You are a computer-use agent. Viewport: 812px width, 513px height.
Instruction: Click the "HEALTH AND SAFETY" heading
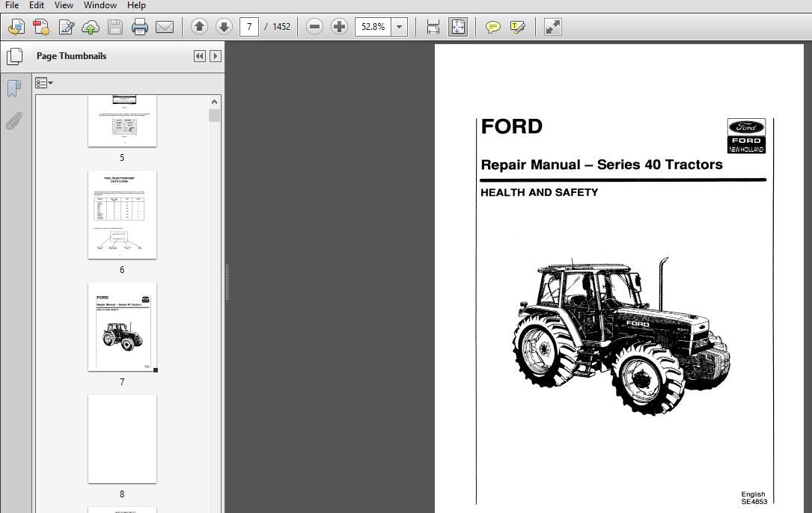(x=539, y=193)
